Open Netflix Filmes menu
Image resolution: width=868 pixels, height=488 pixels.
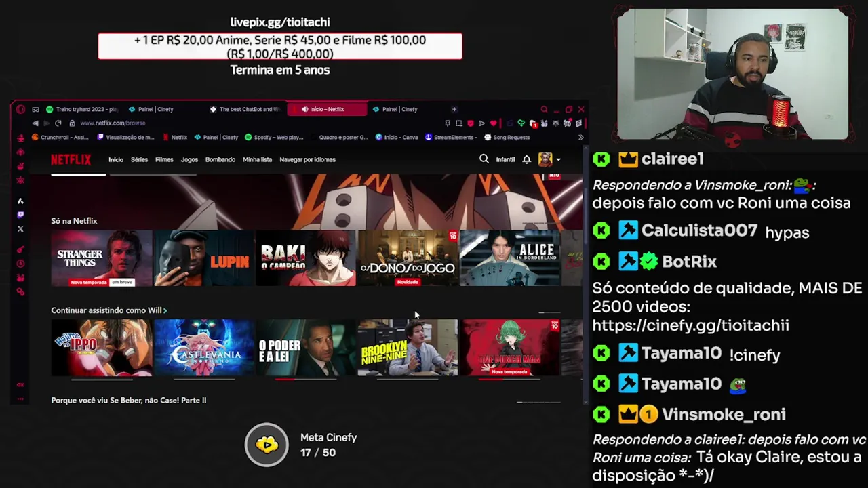[x=164, y=159]
